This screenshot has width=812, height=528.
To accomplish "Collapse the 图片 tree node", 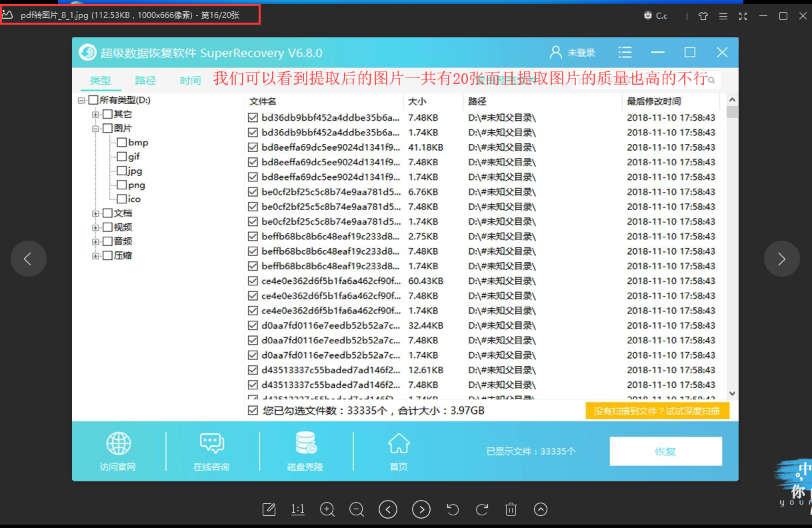I will (96, 129).
